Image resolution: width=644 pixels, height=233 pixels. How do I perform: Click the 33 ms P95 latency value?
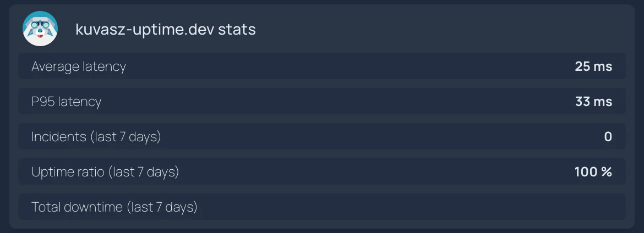593,102
